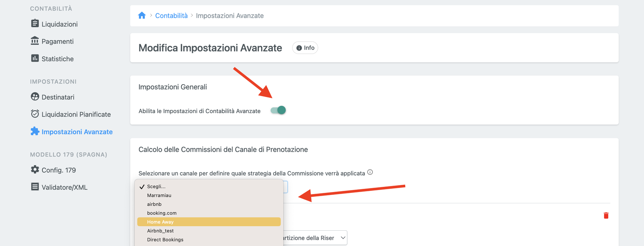Screen dimensions: 644x246
Task: Go to Validatore/XML menu item
Action: coord(64,187)
